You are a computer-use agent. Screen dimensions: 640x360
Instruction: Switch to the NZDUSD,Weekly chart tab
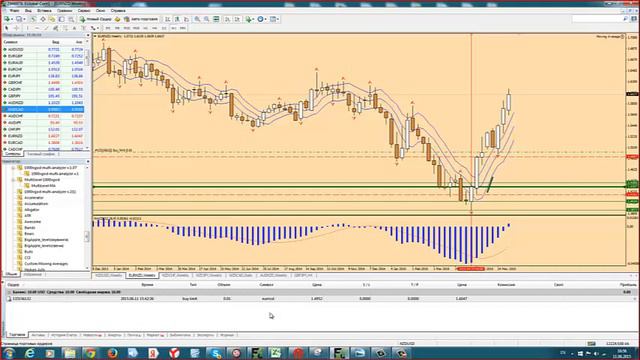click(x=109, y=276)
